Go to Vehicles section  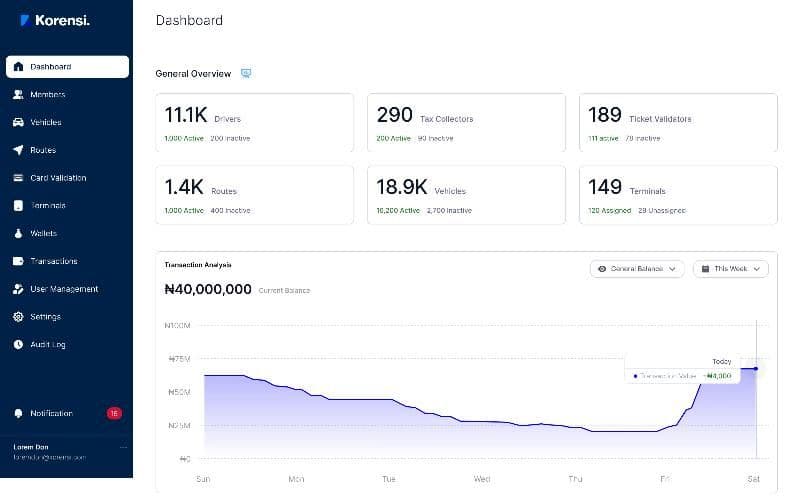point(46,122)
